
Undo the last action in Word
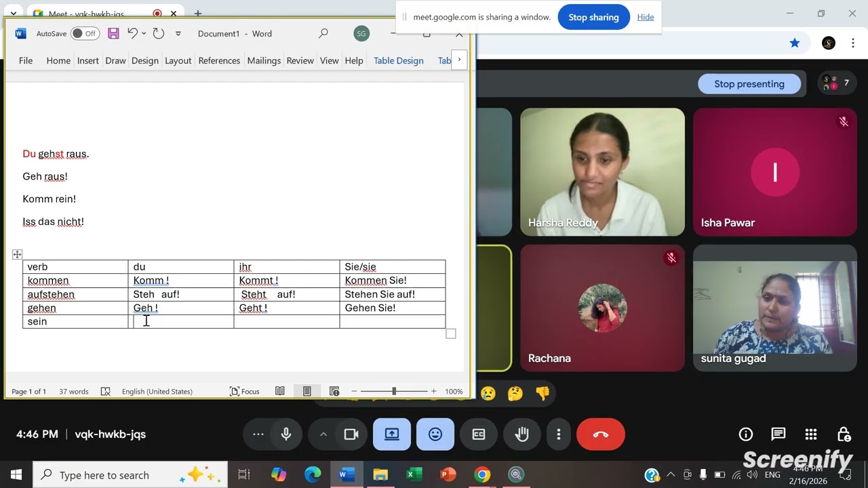(133, 33)
